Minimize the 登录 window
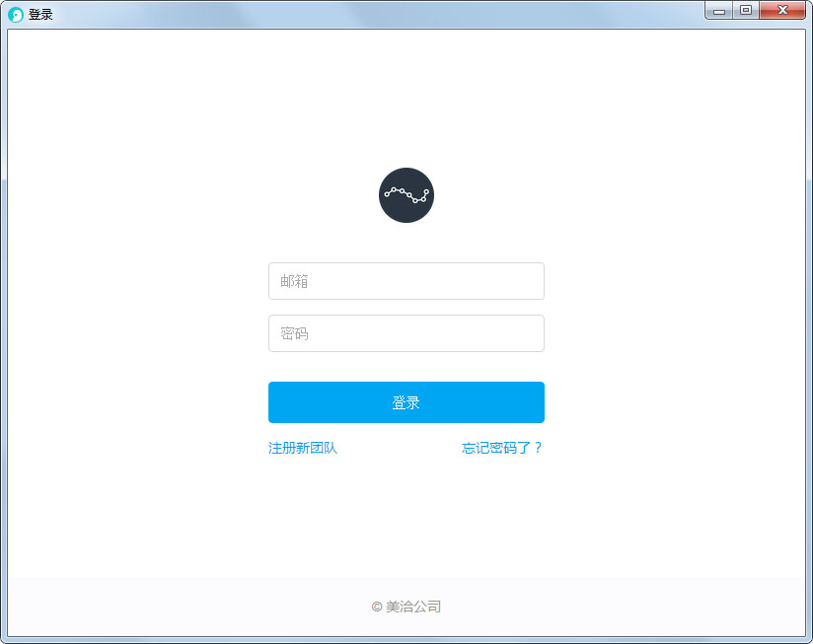The image size is (813, 644). coord(718,11)
